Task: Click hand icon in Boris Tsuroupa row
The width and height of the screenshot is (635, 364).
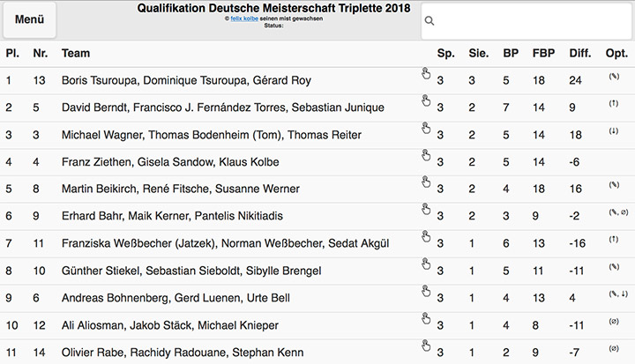Action: [427, 74]
